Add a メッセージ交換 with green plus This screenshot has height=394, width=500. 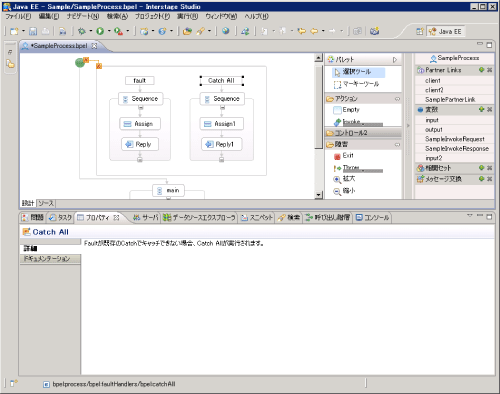481,179
